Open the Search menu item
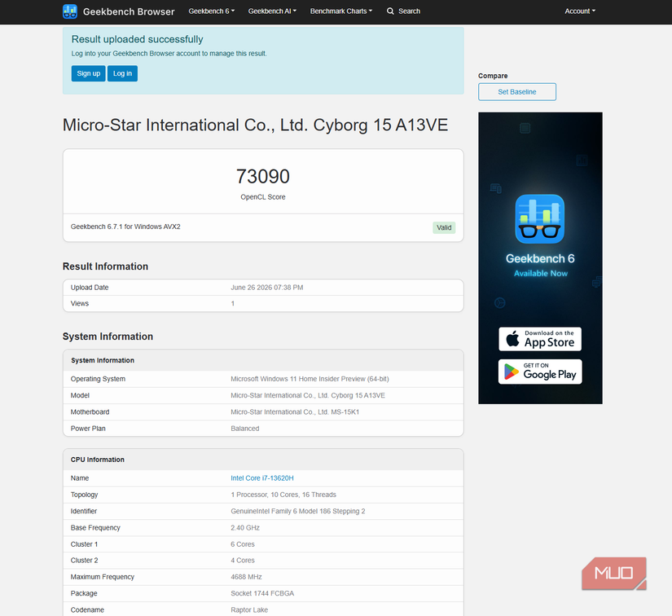 tap(403, 11)
